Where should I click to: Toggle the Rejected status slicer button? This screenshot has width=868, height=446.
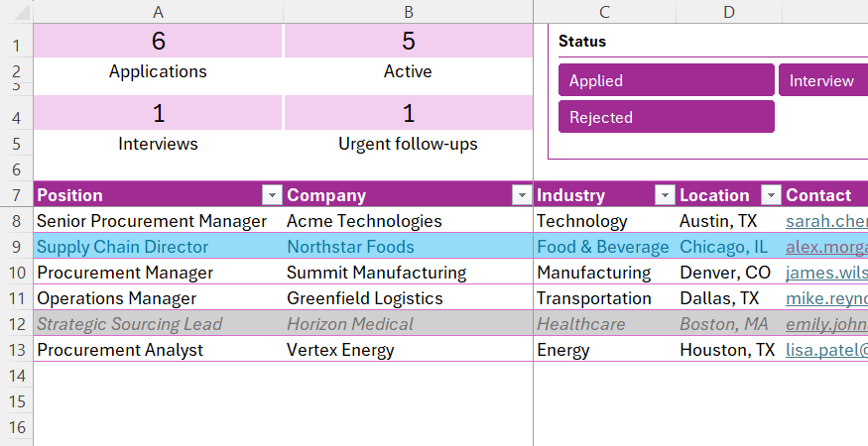(666, 117)
